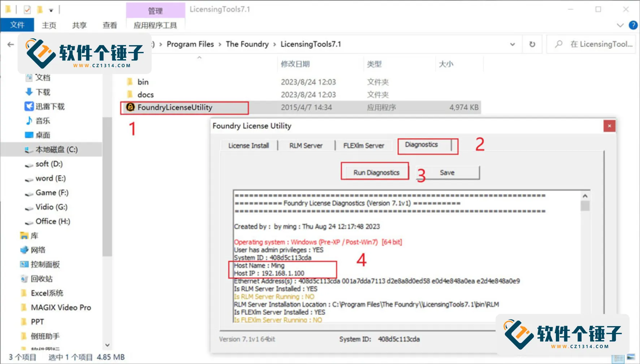Close the Foundry License Utility dialog
The width and height of the screenshot is (640, 364).
tap(609, 126)
